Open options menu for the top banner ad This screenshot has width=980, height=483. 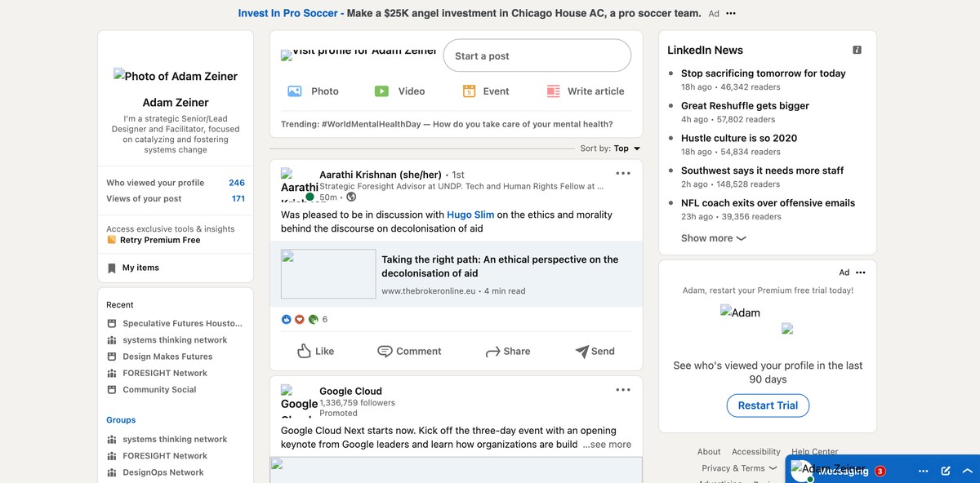coord(731,14)
